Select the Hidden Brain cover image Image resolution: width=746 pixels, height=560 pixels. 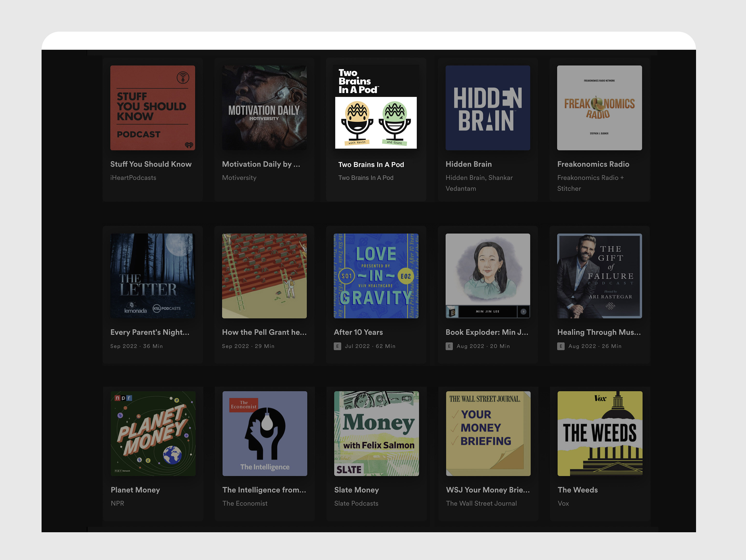point(487,108)
